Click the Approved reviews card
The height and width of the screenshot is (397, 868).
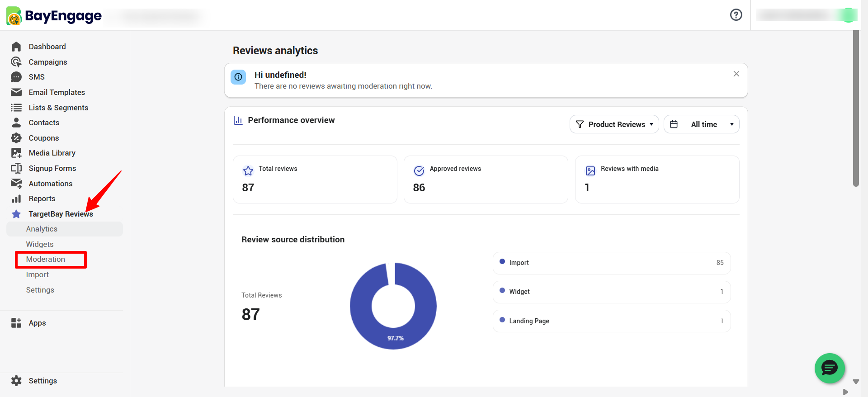click(486, 180)
